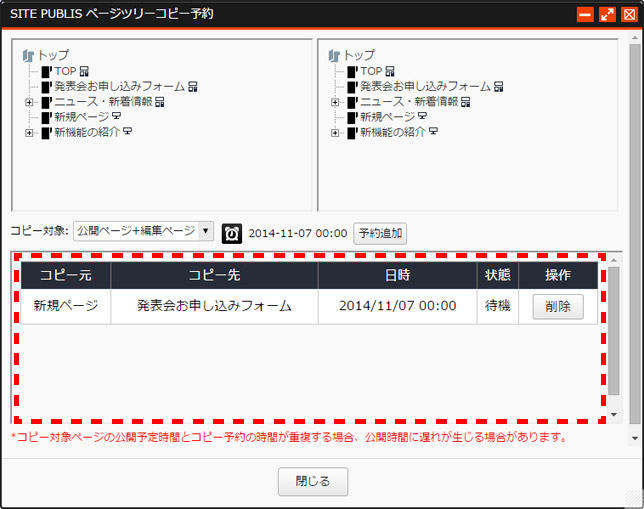Click the 2014/11/07 00:00 table cell
Image resolution: width=644 pixels, height=509 pixels.
[x=397, y=306]
